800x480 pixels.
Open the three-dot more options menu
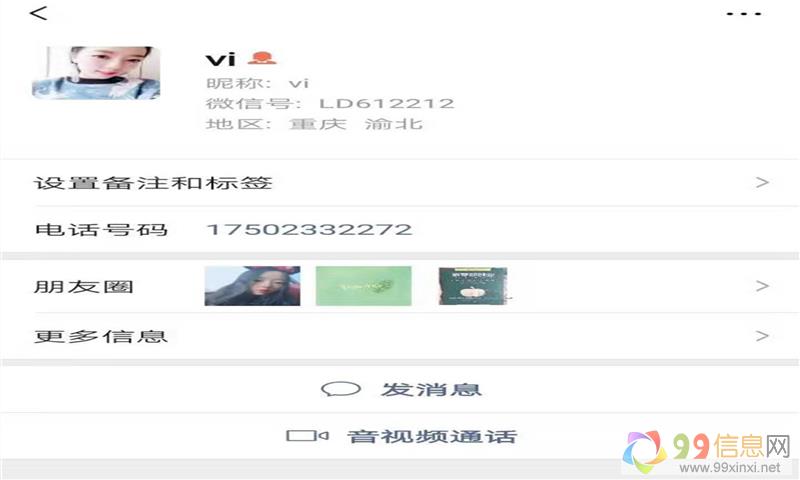pos(744,14)
